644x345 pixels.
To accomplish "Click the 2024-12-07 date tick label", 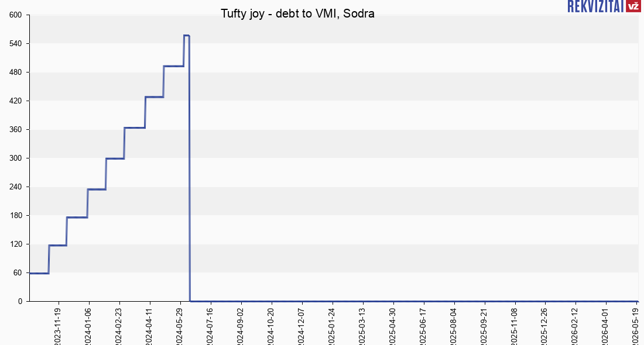I will coord(302,326).
